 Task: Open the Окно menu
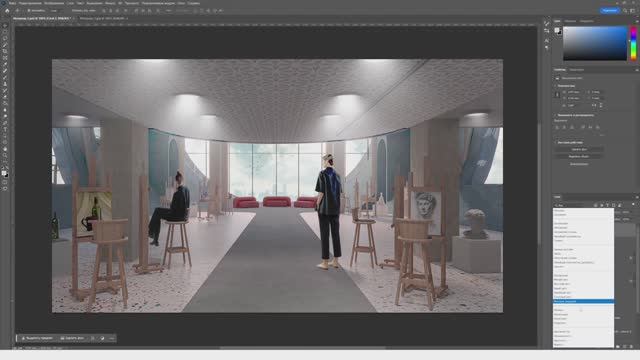pos(181,3)
